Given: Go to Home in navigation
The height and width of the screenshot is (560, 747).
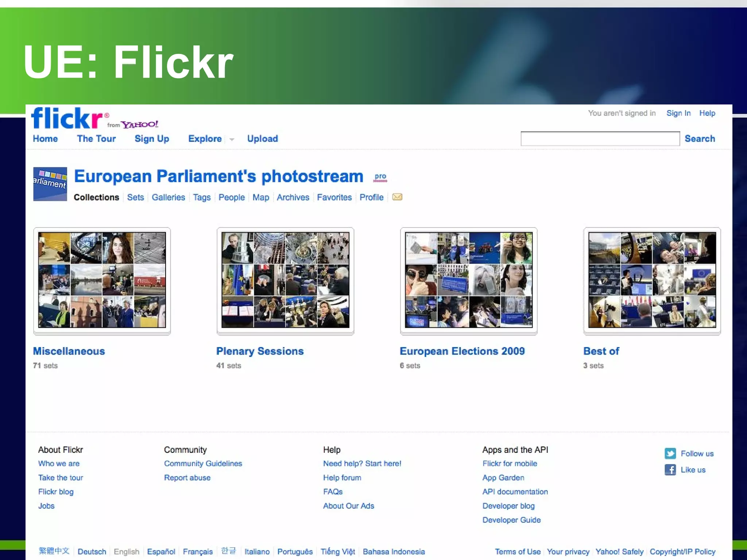Looking at the screenshot, I should (x=45, y=139).
